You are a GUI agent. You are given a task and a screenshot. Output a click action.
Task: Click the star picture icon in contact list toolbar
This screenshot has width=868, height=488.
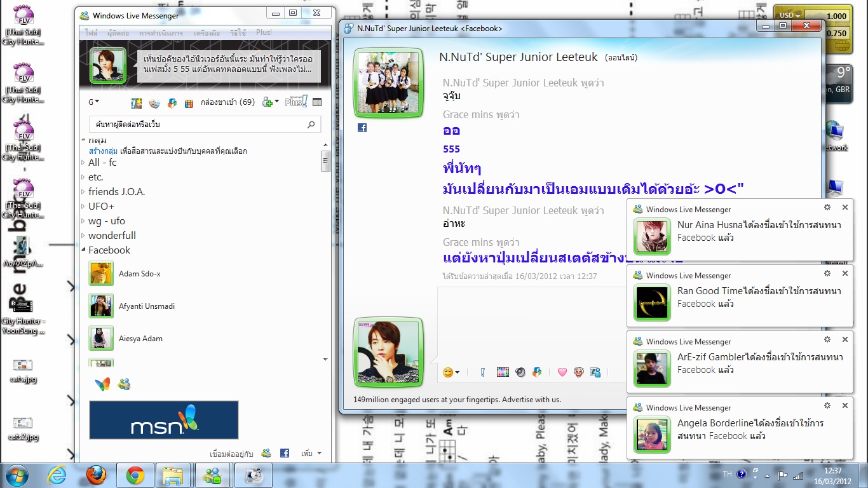pos(137,102)
